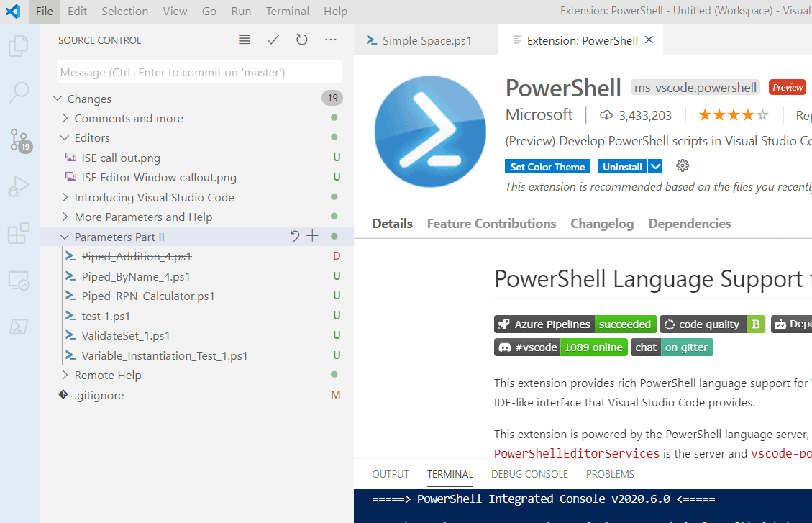Click the #vscode 1089 online badge

[x=561, y=347]
